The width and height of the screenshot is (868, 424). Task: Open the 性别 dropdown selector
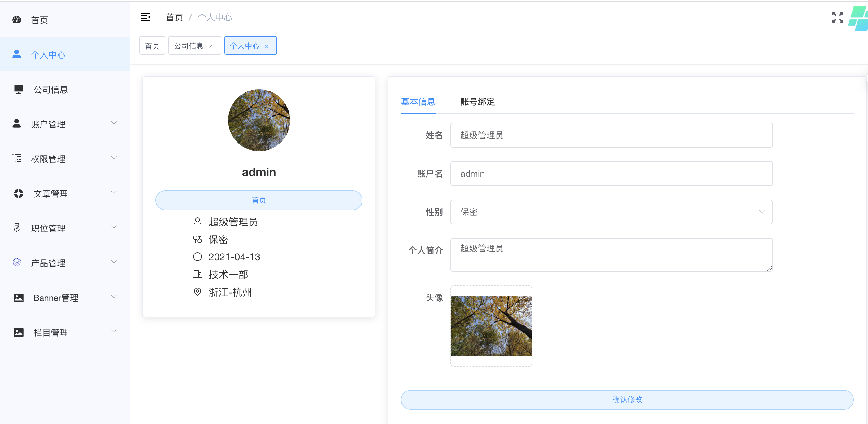point(611,212)
